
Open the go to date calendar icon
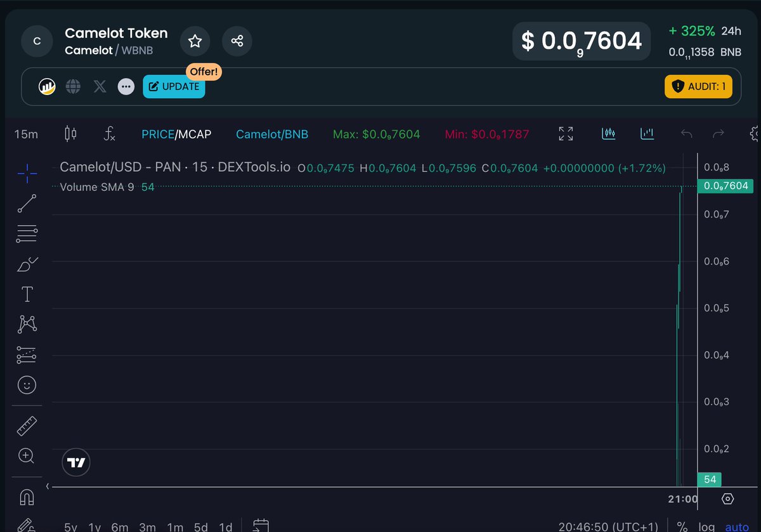point(261,526)
